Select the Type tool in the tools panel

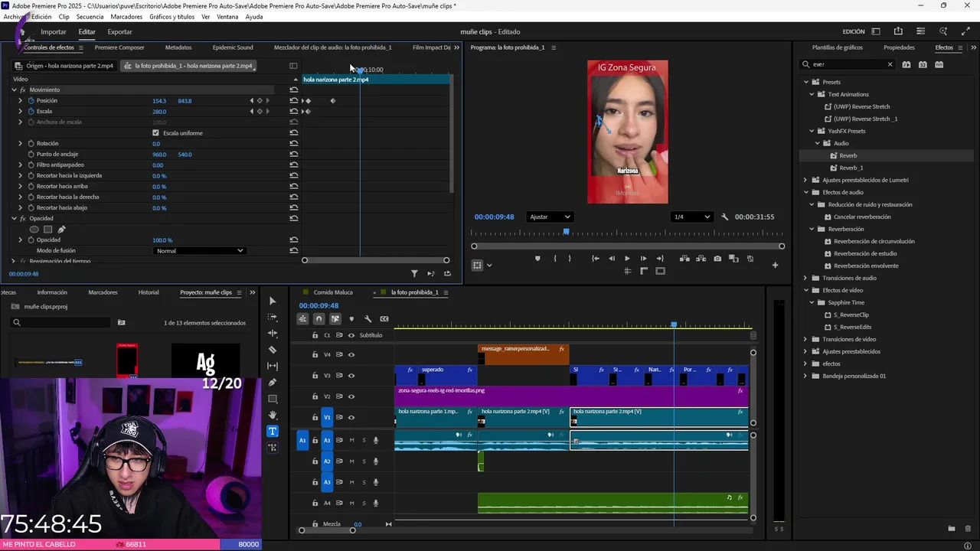[273, 431]
